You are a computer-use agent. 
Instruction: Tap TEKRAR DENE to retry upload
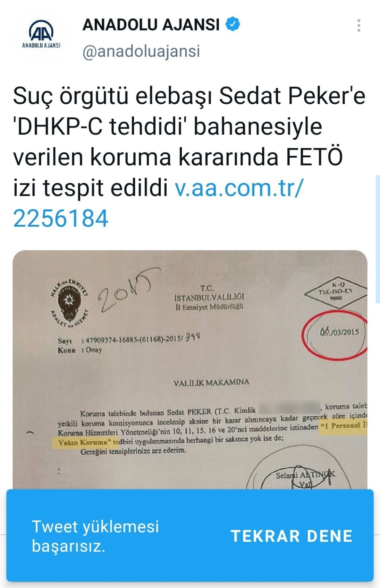292,536
